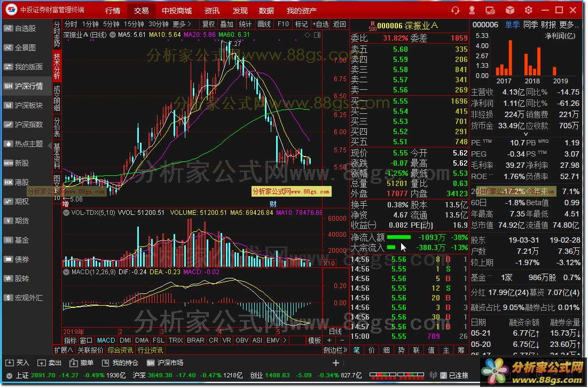Expand the down chevron below 货币金
588x388 pixels.
pos(526,134)
